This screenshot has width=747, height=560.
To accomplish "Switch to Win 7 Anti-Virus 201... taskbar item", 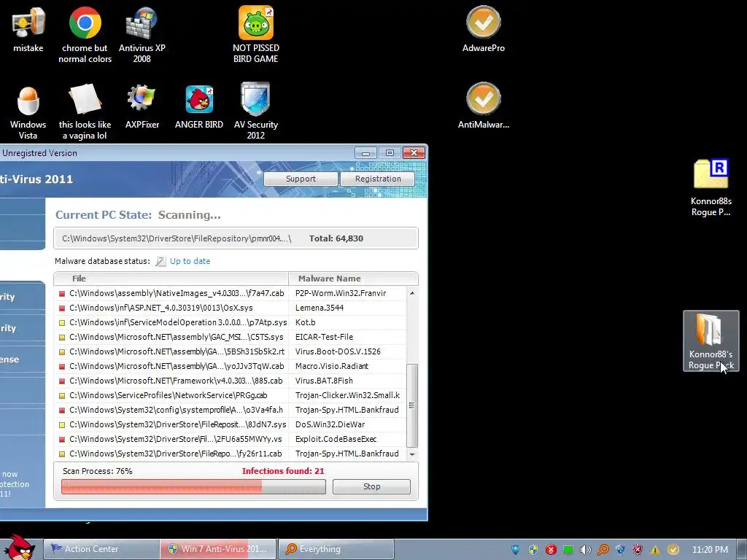I will (218, 549).
